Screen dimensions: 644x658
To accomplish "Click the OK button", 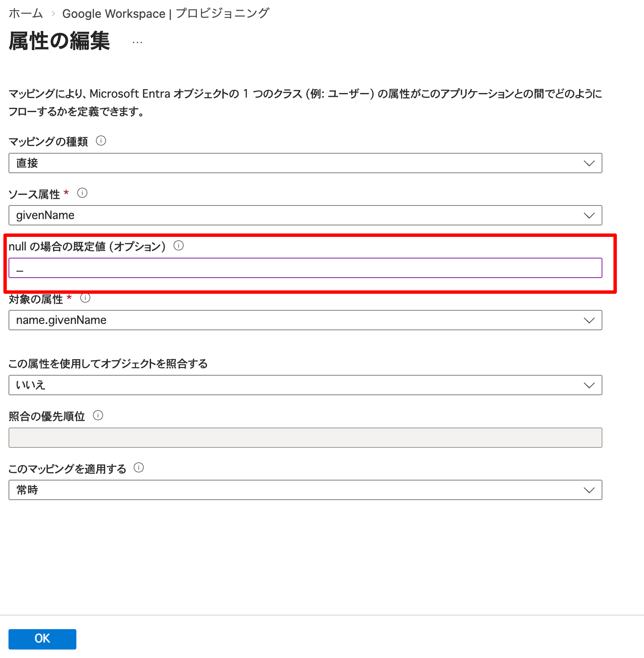I will 42,639.
